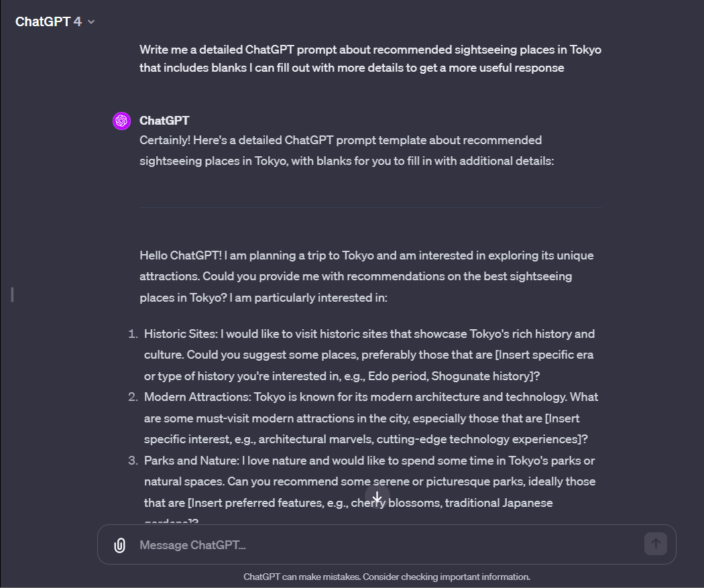The image size is (704, 588).
Task: Click the ChatGPT logo avatar beside the reply
Action: (x=121, y=121)
